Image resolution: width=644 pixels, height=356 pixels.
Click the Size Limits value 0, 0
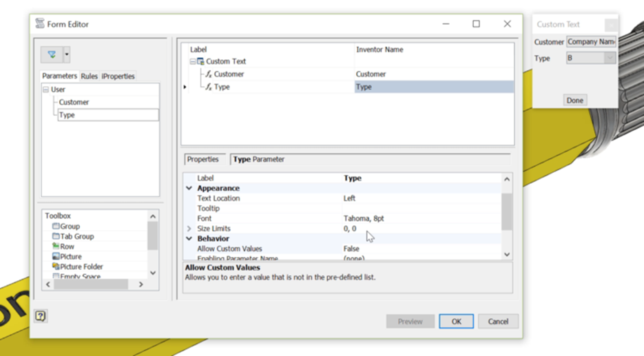[x=349, y=229]
